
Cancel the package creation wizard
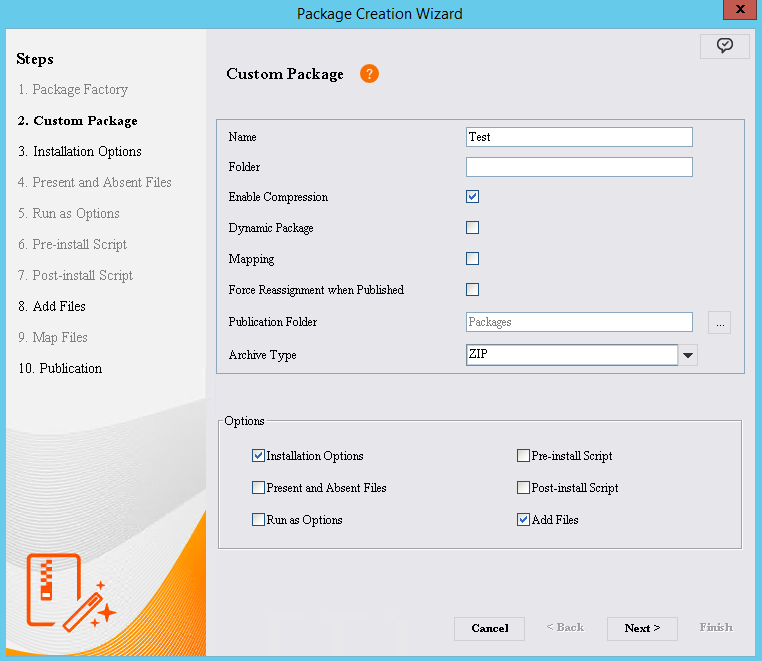coord(490,628)
